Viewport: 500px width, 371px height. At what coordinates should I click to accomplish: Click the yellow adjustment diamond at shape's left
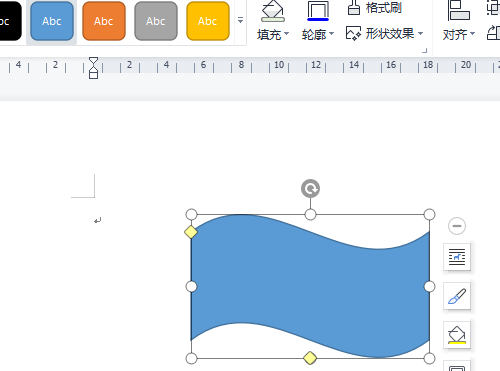click(191, 232)
